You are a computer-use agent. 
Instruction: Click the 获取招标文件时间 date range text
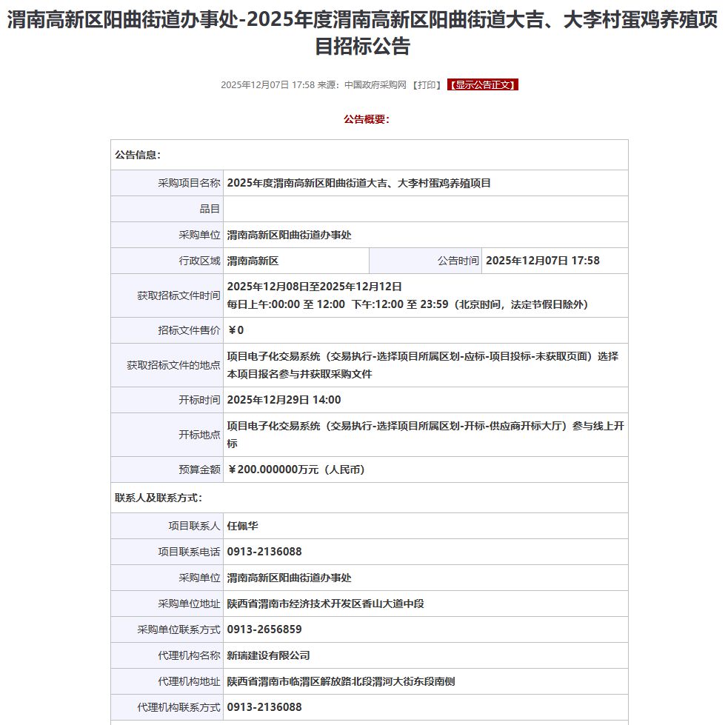tap(314, 287)
